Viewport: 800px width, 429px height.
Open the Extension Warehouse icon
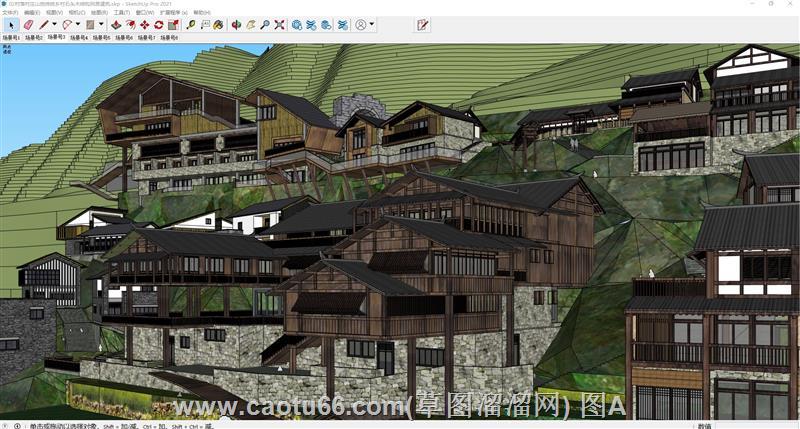(311, 24)
